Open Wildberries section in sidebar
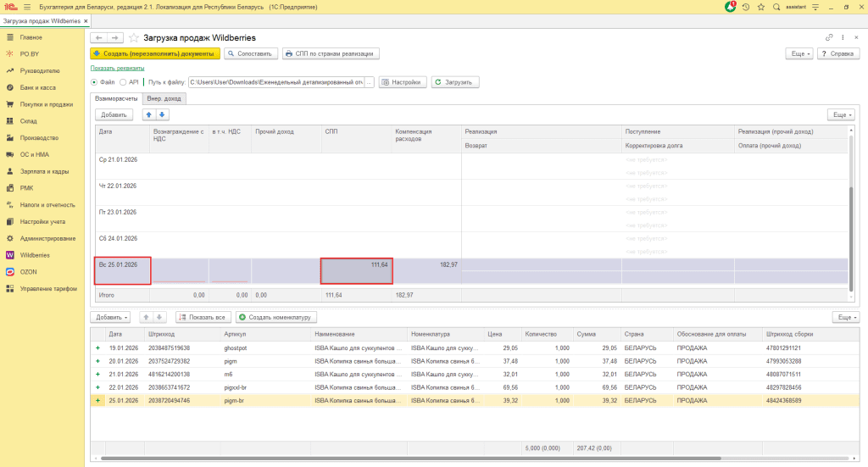Viewport: 868px width, 467px height. pyautogui.click(x=35, y=255)
